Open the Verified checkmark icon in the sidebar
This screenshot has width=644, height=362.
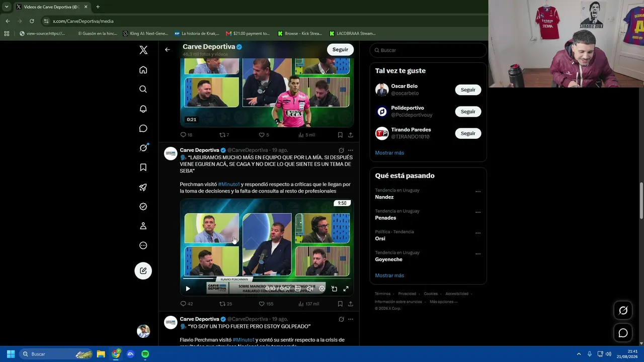click(143, 207)
